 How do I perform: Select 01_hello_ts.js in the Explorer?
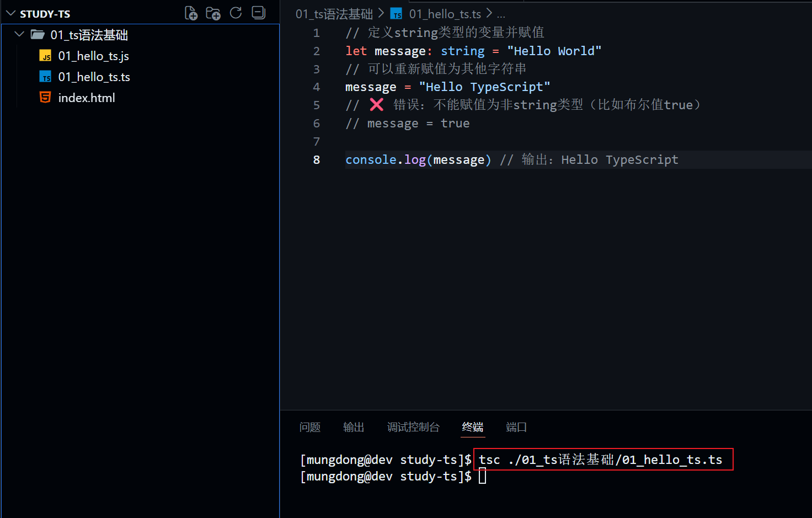(x=94, y=55)
